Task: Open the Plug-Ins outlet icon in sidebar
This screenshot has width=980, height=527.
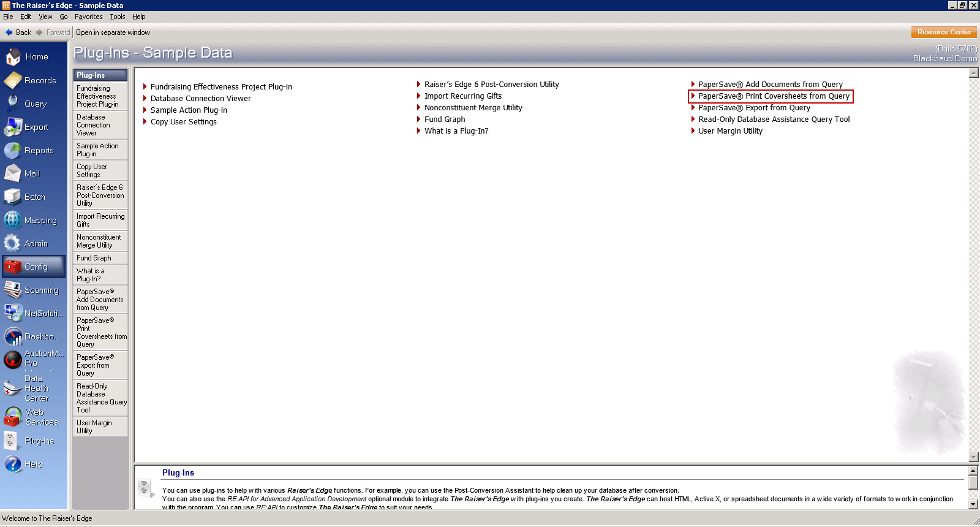Action: [x=11, y=441]
